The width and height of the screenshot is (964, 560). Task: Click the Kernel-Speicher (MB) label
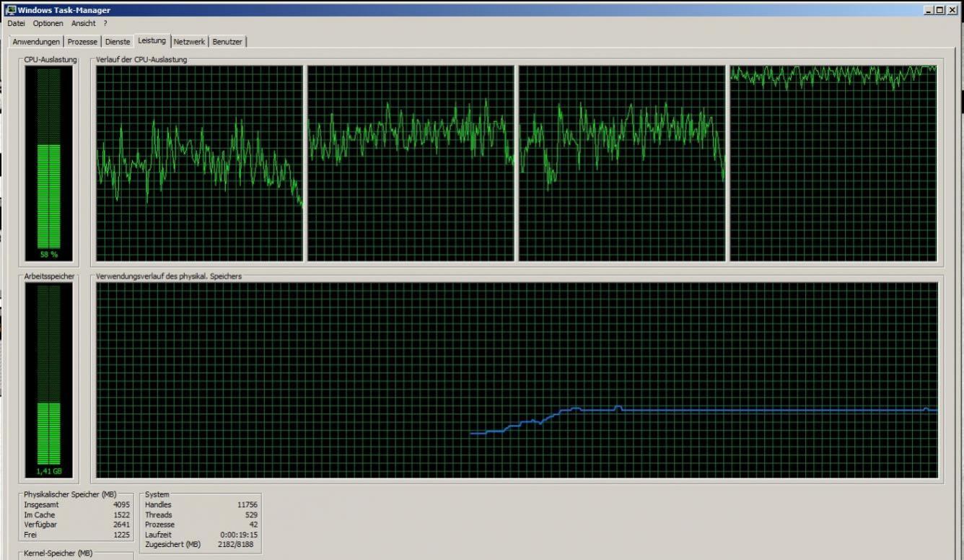(x=58, y=553)
